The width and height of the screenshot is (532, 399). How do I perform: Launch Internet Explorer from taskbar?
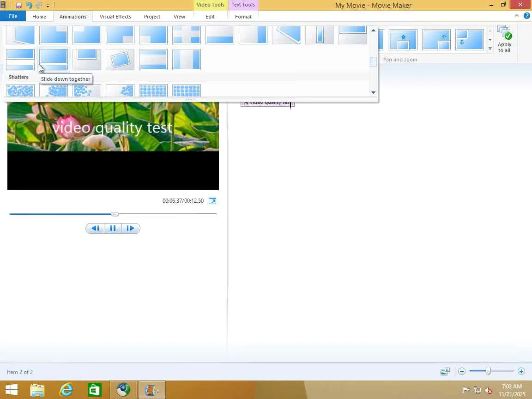point(66,390)
